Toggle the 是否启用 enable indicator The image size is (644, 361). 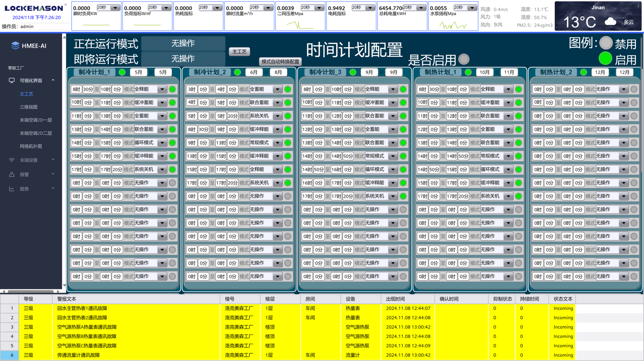[x=464, y=59]
